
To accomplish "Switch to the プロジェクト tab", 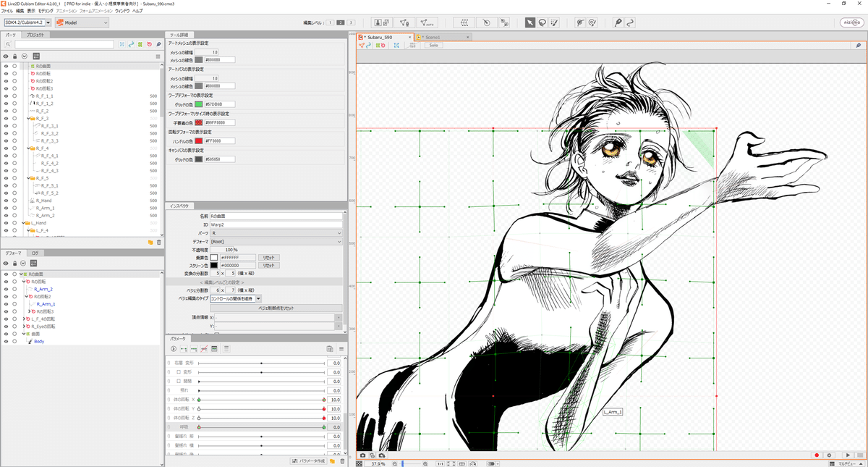I will [35, 35].
